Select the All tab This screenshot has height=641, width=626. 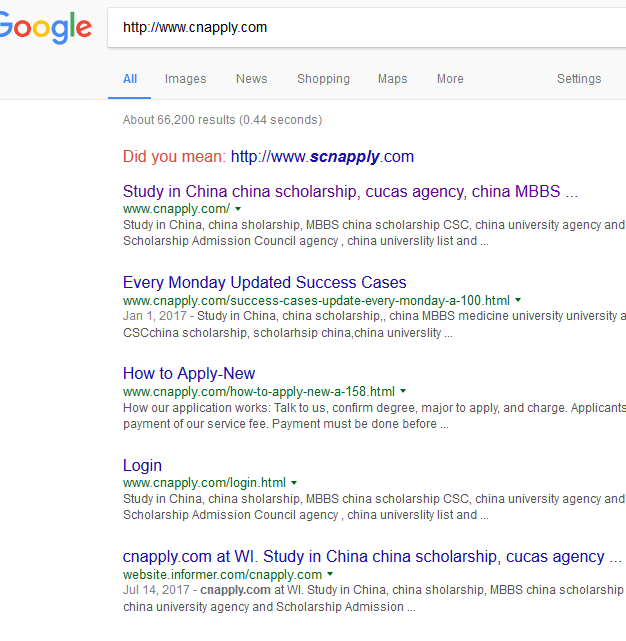[130, 78]
